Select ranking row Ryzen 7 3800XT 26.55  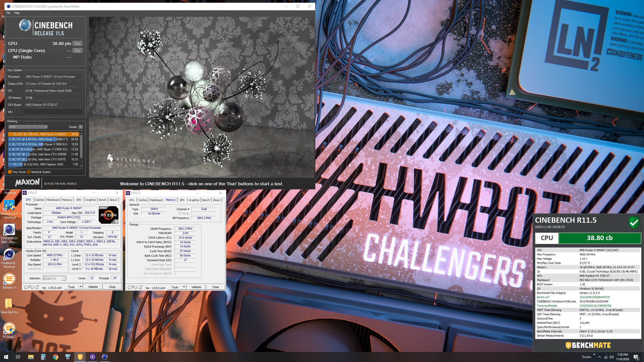[x=44, y=139]
